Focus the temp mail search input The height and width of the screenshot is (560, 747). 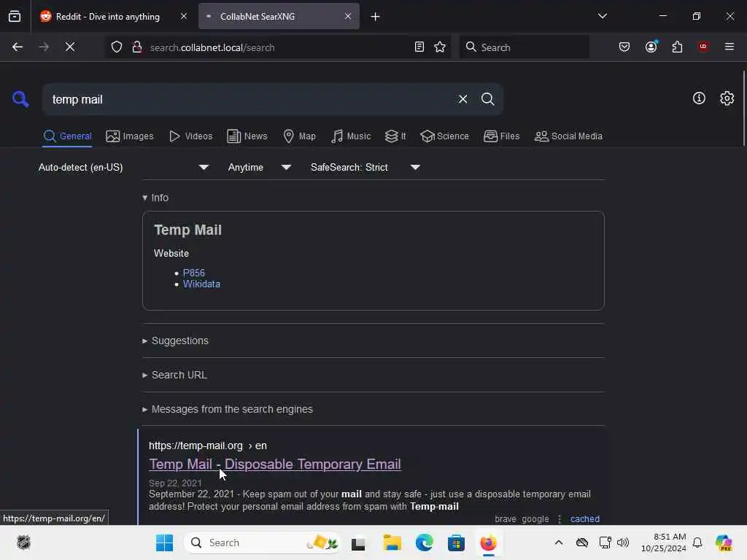pos(248,99)
